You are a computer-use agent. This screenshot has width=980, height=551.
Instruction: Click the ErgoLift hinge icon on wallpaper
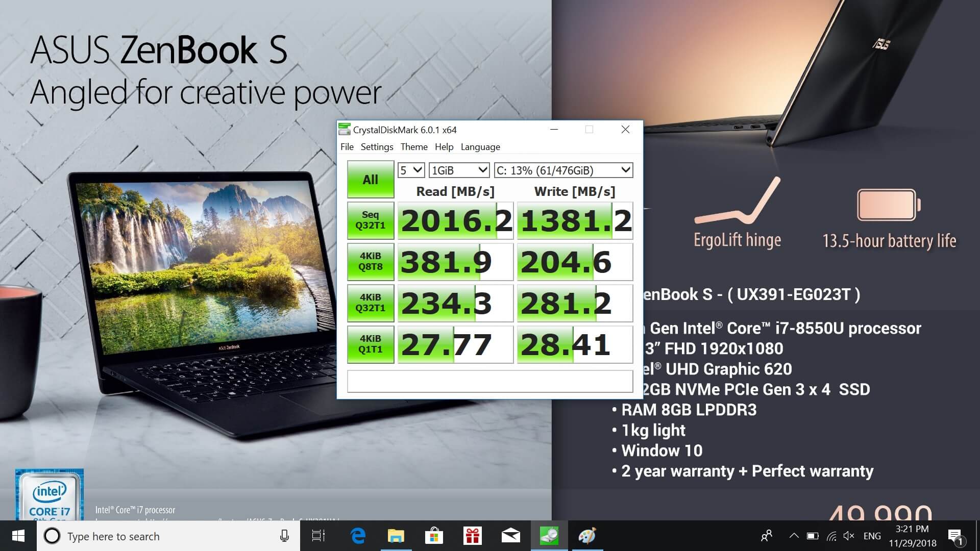(738, 201)
